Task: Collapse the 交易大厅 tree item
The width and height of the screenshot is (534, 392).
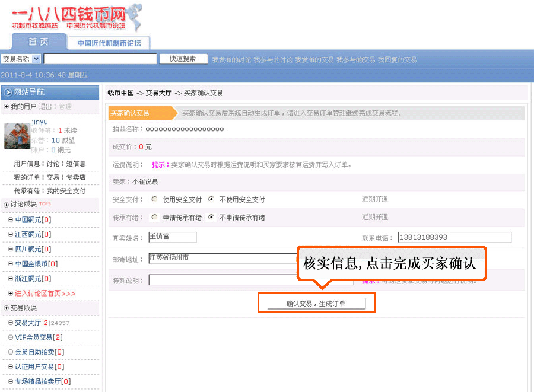Action: click(11, 323)
